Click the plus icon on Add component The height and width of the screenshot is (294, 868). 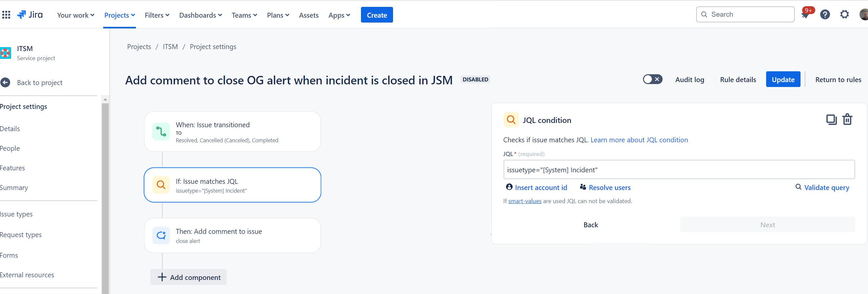(x=162, y=277)
